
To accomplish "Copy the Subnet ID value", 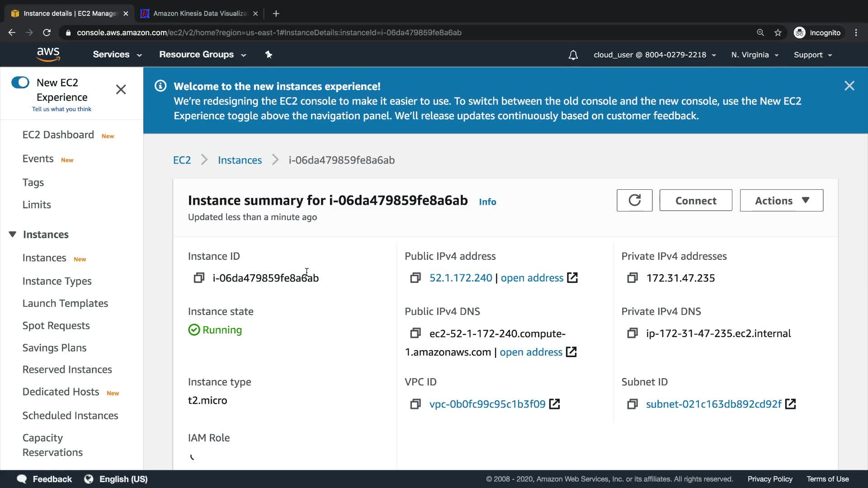I will pos(632,404).
